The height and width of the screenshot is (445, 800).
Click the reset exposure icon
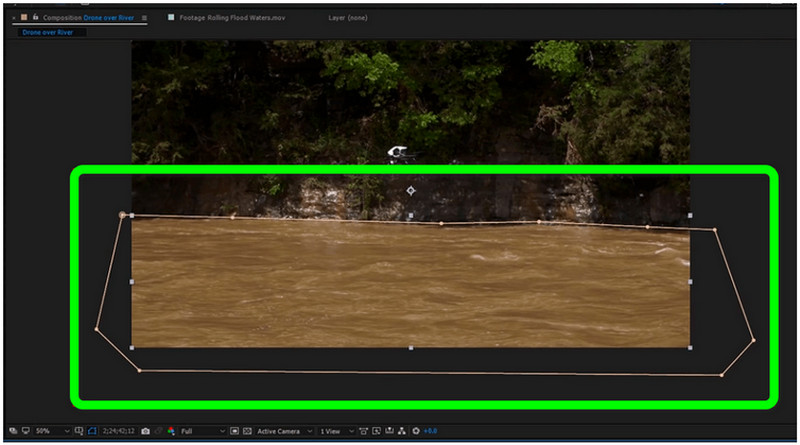point(416,431)
